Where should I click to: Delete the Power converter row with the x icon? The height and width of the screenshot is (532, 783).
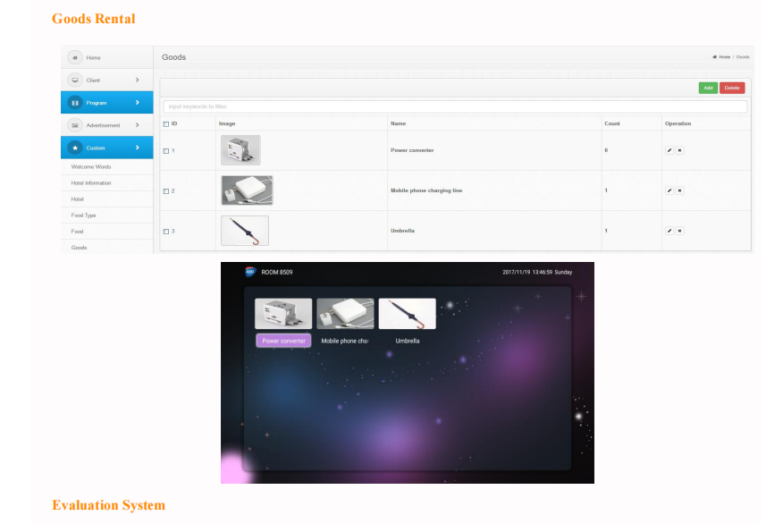(679, 150)
